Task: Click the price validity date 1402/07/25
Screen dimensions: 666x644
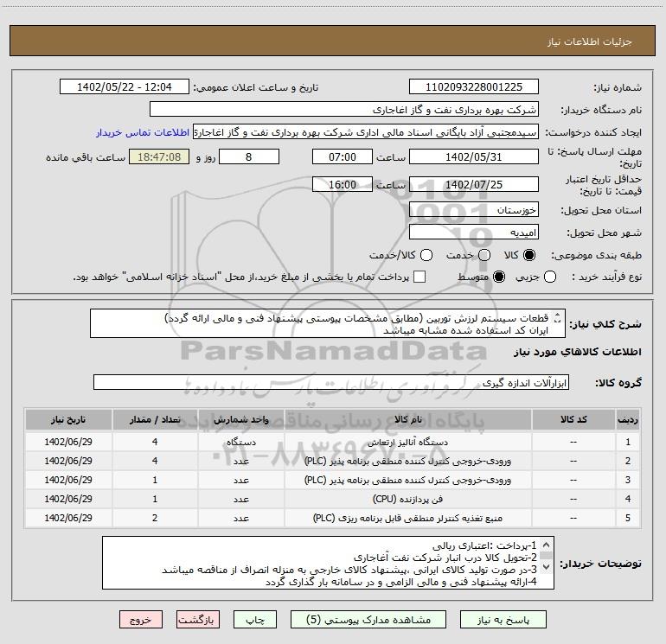Action: click(474, 184)
